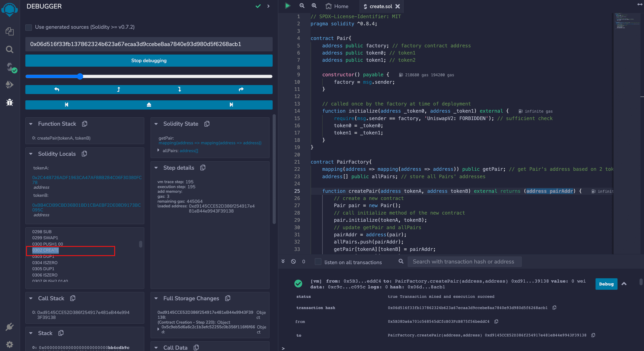The height and width of the screenshot is (351, 644).
Task: Jump to the next breakpoint
Action: click(231, 105)
